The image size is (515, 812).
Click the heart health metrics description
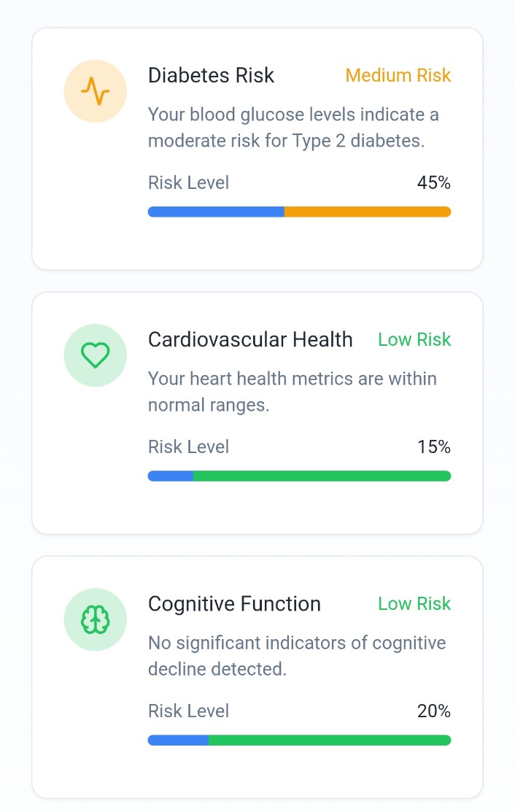[293, 392]
